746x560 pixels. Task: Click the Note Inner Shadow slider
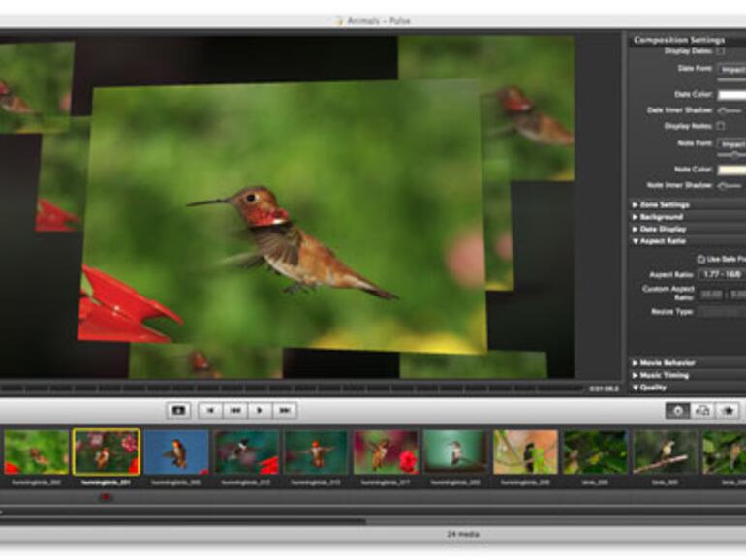pyautogui.click(x=730, y=186)
